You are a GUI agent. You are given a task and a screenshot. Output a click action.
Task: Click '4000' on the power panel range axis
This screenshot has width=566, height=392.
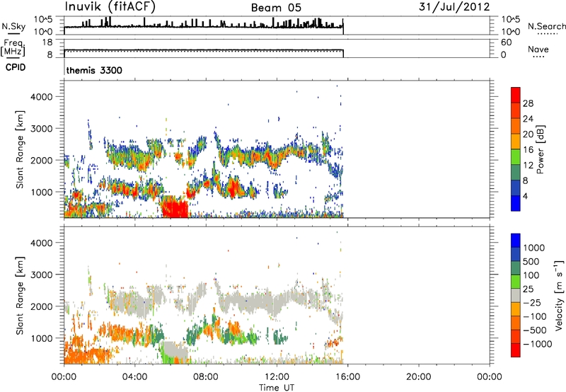coord(41,97)
